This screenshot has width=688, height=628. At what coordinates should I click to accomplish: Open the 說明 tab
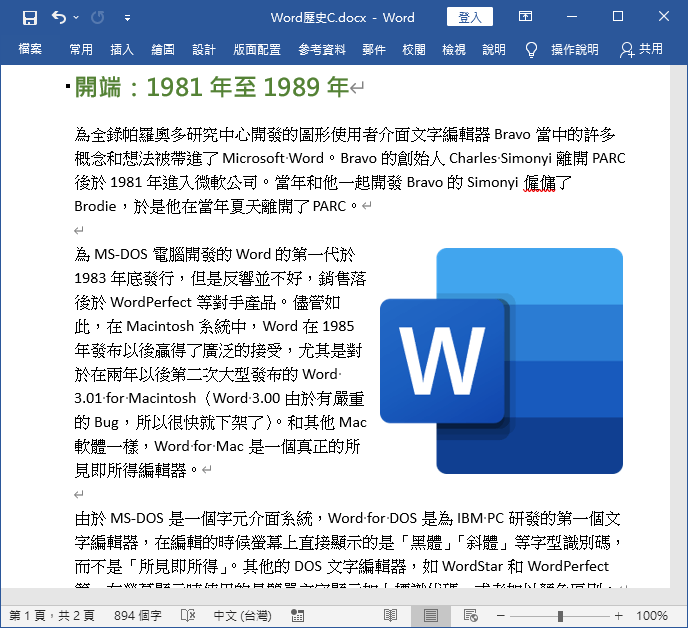click(x=494, y=49)
